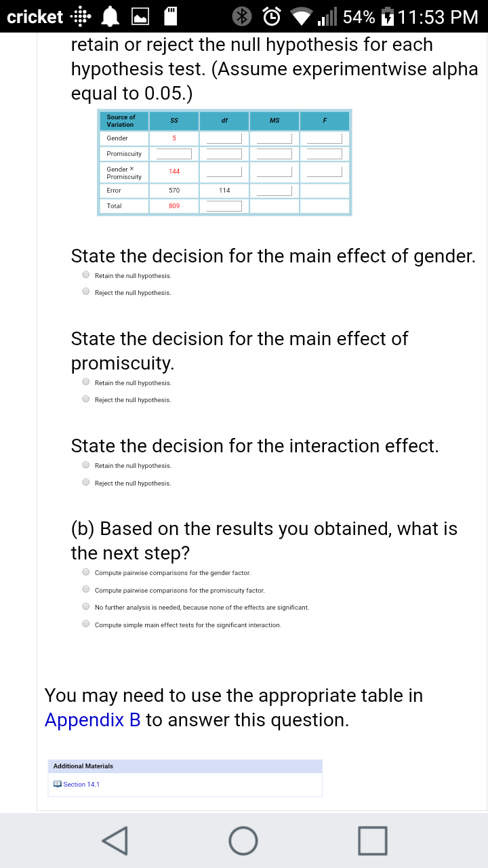Tap the notification bell in status bar
The width and height of the screenshot is (488, 868).
[109, 16]
